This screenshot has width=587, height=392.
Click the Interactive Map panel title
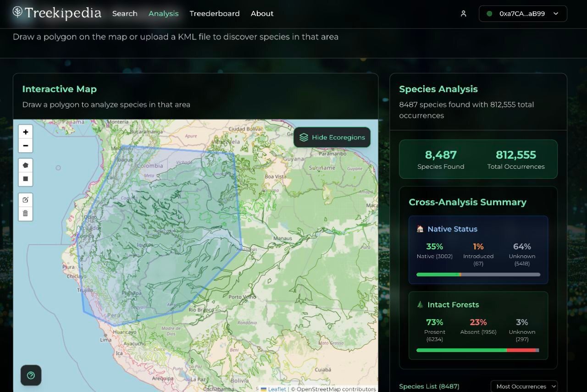pos(60,89)
